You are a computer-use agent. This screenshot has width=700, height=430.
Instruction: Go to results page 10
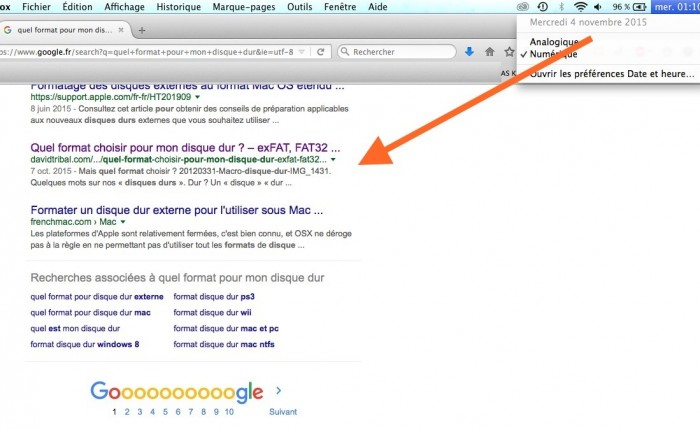tap(229, 412)
